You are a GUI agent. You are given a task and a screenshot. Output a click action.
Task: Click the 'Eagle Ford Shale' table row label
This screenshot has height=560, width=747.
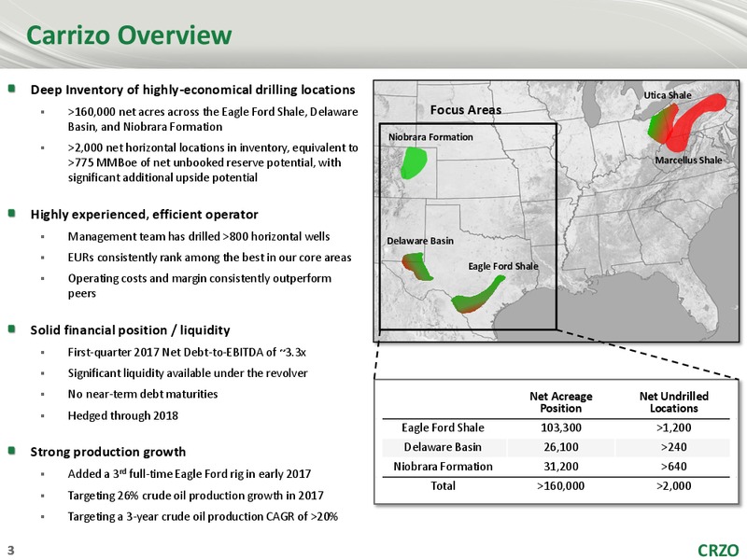click(x=443, y=427)
